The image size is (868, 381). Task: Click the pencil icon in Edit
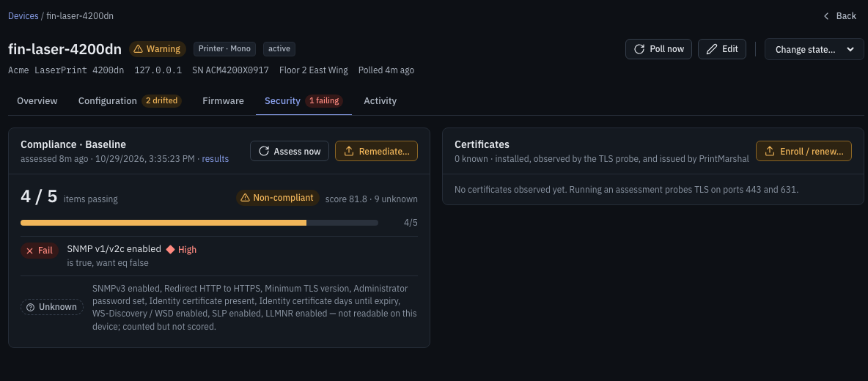pyautogui.click(x=711, y=49)
